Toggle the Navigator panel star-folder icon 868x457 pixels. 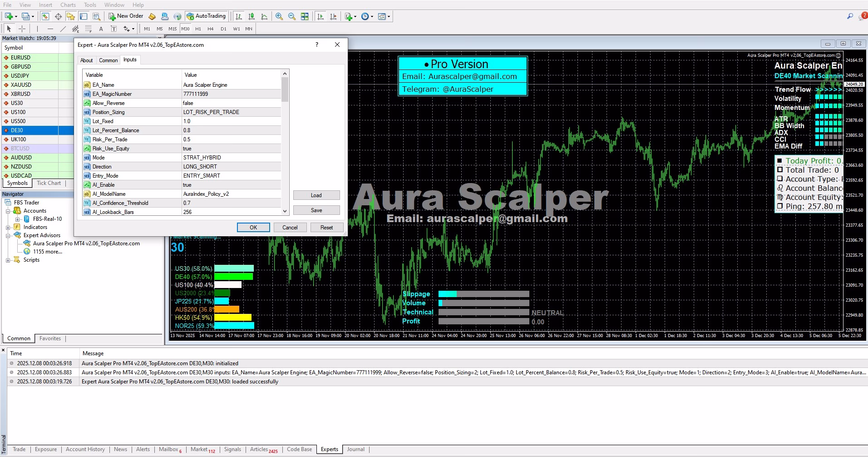tap(71, 16)
